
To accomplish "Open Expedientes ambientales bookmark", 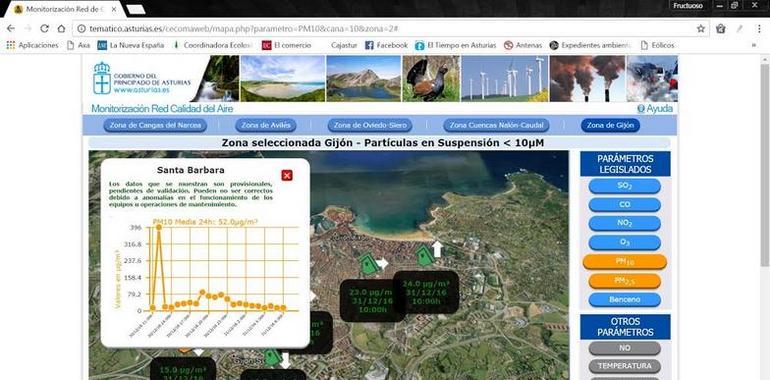I will pos(590,45).
